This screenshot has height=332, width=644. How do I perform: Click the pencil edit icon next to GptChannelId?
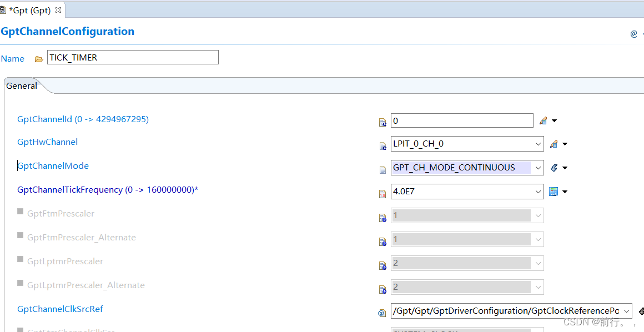544,120
